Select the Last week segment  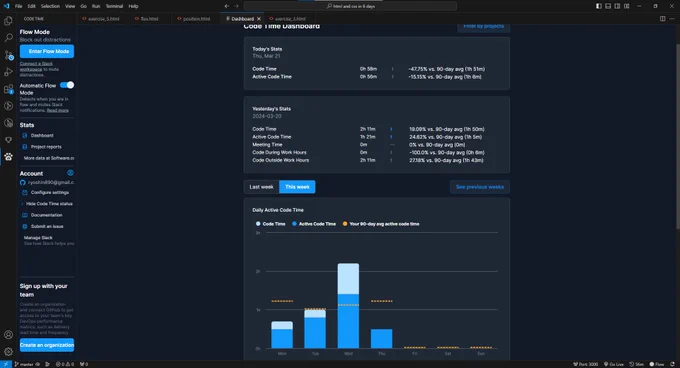pyautogui.click(x=262, y=187)
